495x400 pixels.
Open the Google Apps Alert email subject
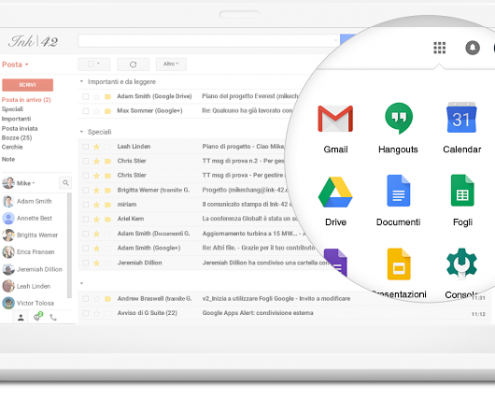coord(258,313)
